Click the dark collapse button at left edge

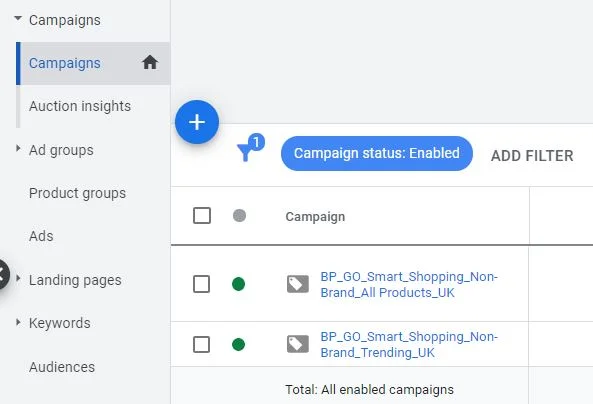pos(2,275)
